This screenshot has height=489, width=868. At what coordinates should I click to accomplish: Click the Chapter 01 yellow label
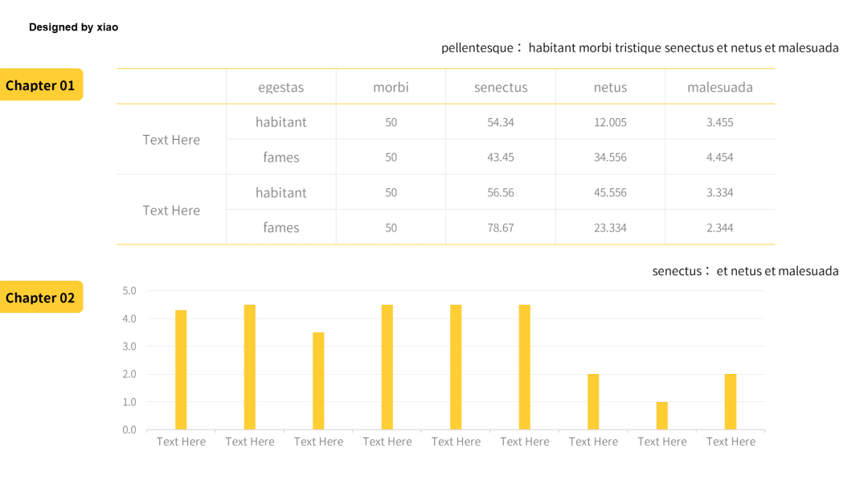(41, 84)
